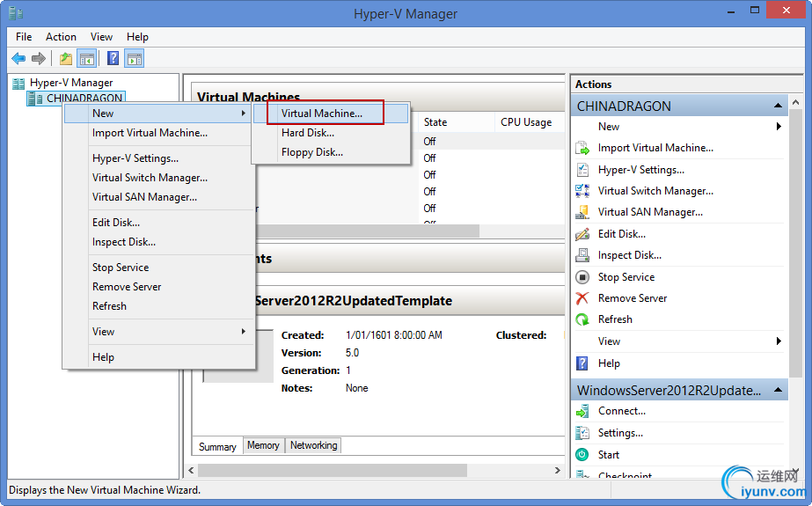Click the Import Virtual Machine icon in Actions
This screenshot has height=506, width=812.
pos(582,148)
